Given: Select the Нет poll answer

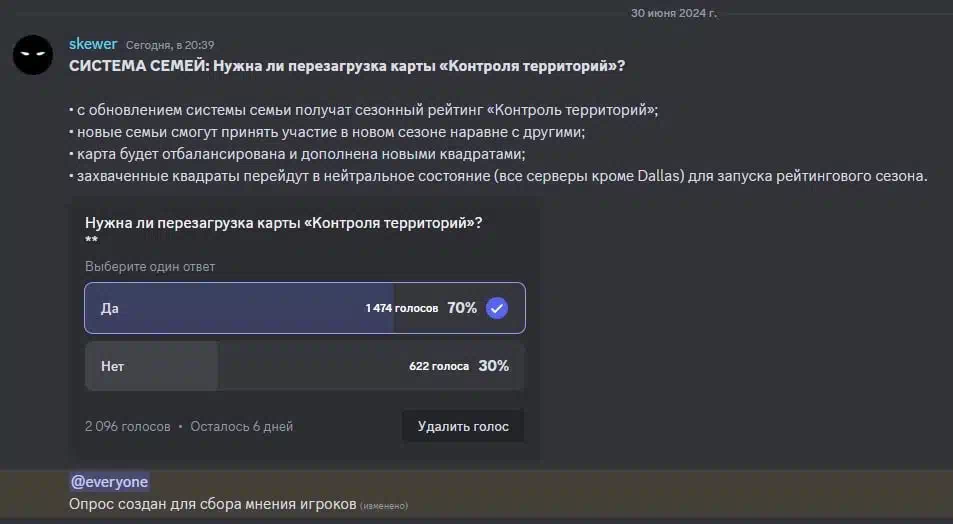Looking at the screenshot, I should click(304, 366).
